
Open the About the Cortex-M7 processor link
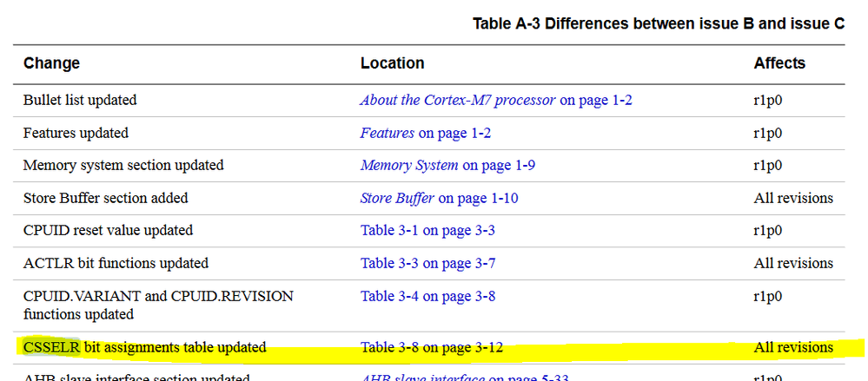click(495, 101)
